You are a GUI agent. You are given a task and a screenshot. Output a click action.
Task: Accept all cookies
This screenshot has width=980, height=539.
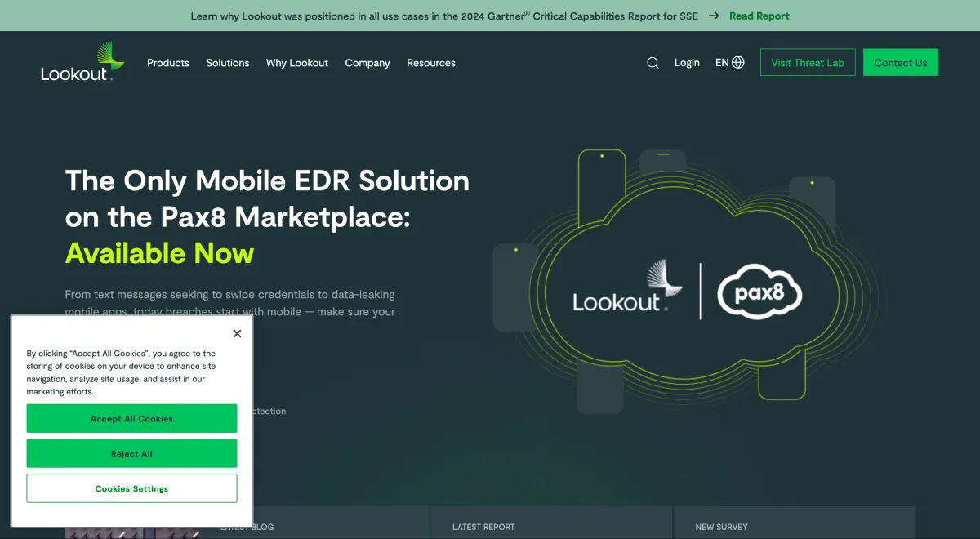pos(131,418)
